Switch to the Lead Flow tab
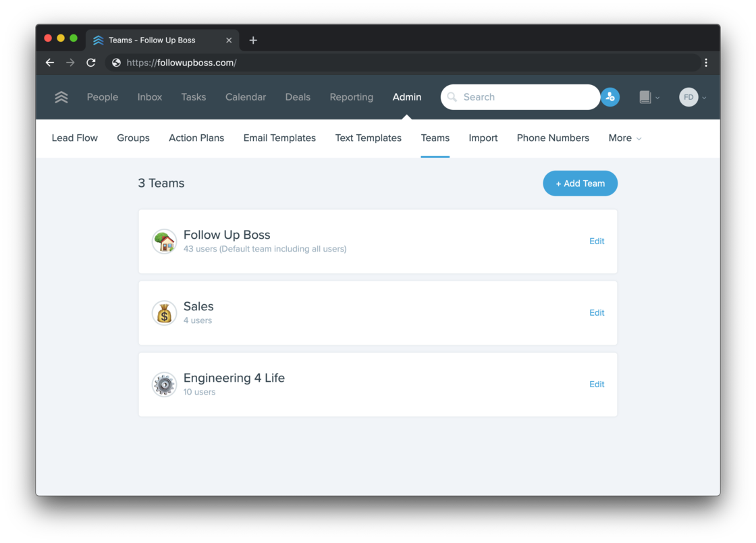Viewport: 756px width, 543px height. pos(75,138)
